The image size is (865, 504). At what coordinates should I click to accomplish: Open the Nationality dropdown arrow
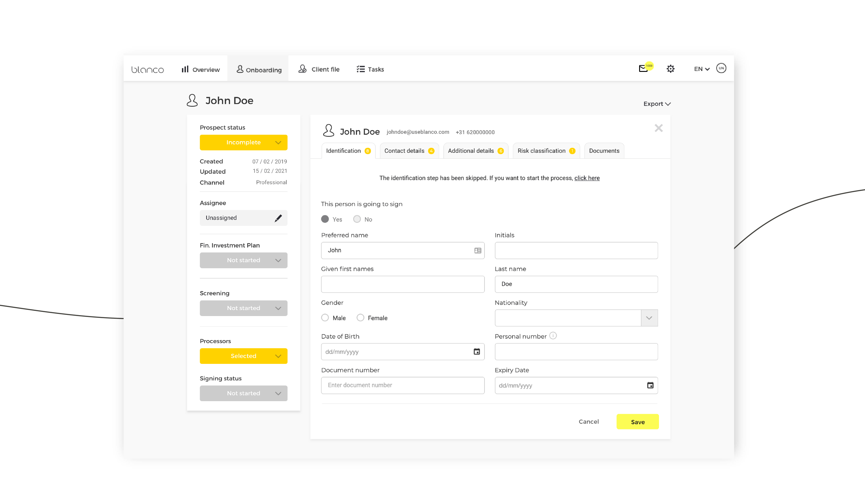pos(649,318)
